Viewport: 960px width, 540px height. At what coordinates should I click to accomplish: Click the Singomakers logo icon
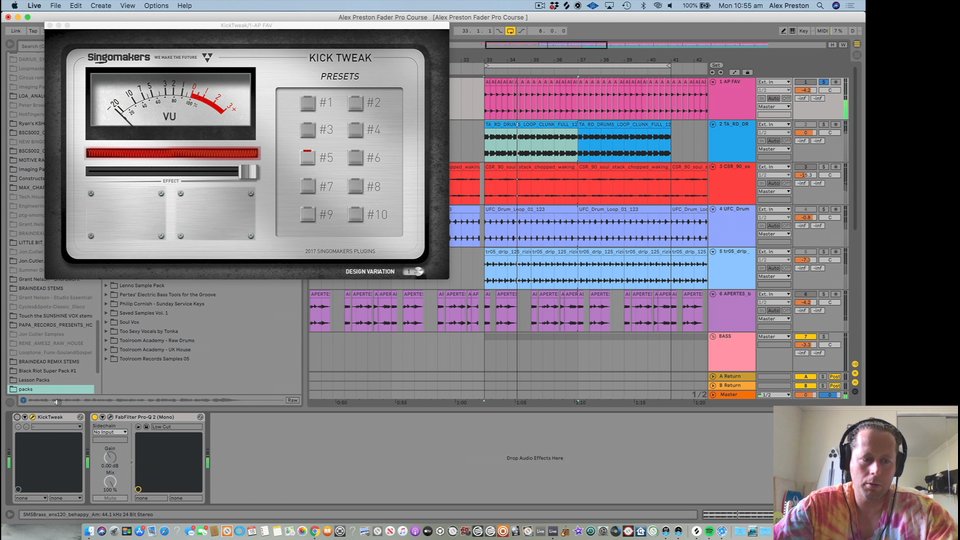208,58
